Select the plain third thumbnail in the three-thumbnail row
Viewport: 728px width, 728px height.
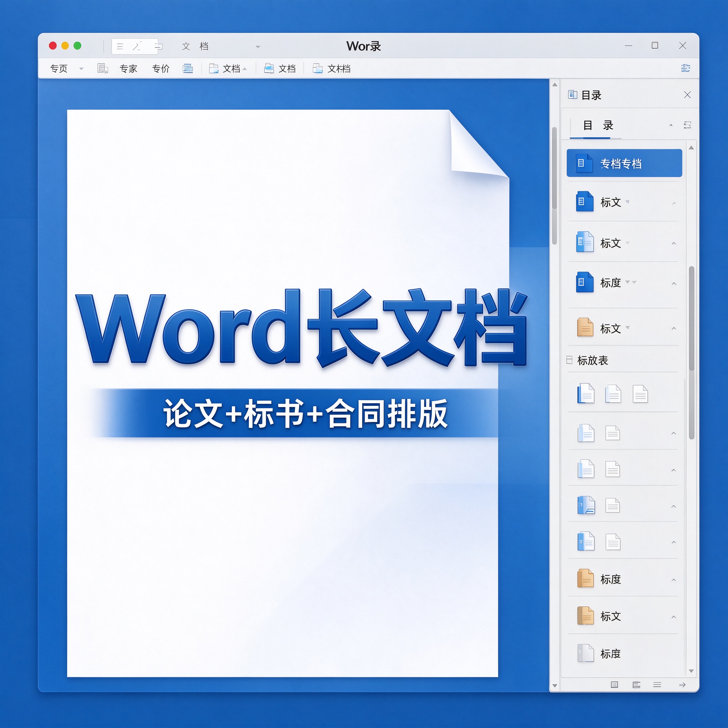(x=640, y=394)
